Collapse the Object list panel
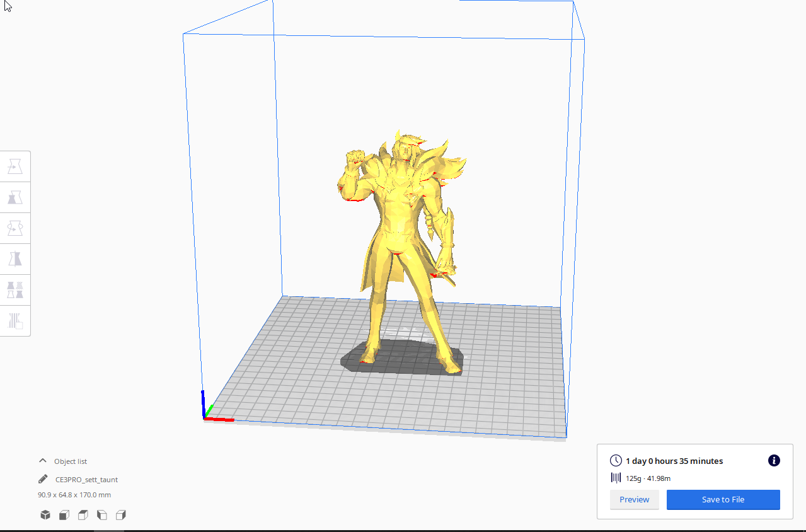The width and height of the screenshot is (806, 532). click(42, 461)
